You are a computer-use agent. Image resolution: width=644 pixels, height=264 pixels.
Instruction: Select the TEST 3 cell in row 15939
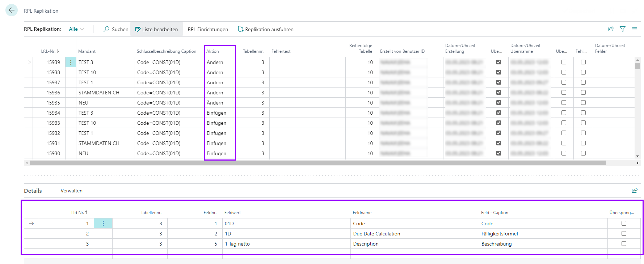tap(105, 62)
